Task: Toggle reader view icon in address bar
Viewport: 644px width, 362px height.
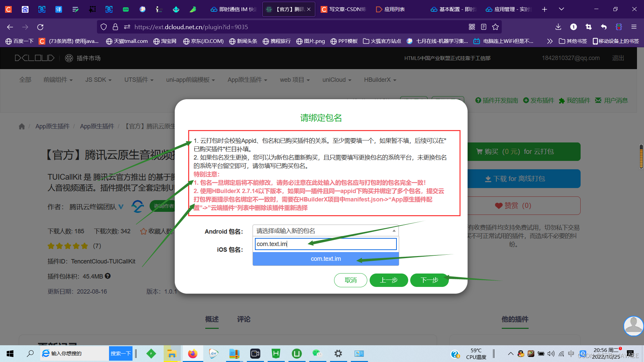Action: click(484, 27)
